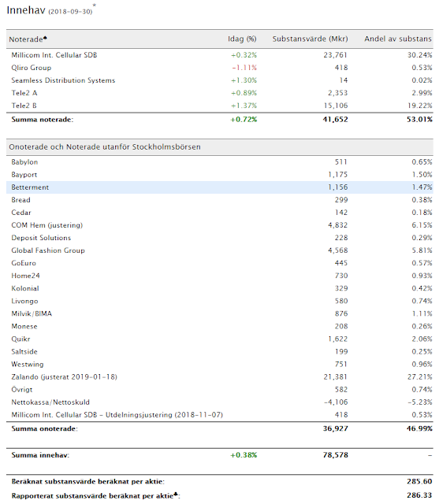Select the Kolonial holding
This screenshot has height=504, width=439.
[x=220, y=288]
